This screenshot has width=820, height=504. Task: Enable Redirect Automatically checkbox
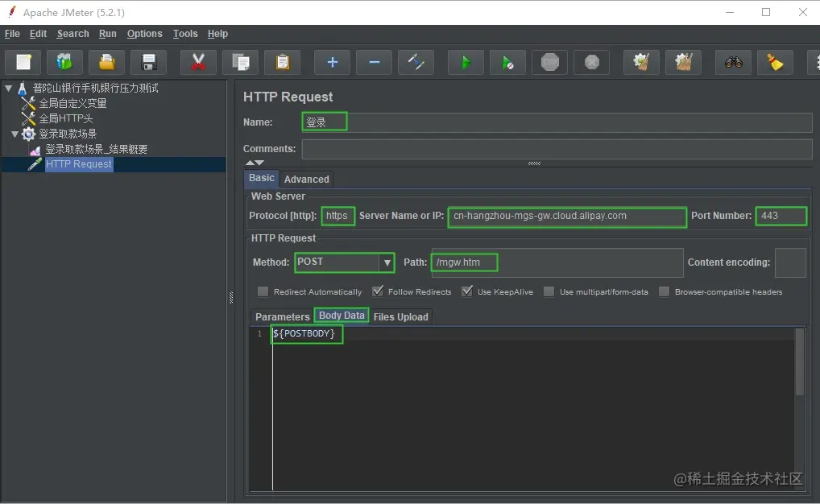(x=263, y=291)
